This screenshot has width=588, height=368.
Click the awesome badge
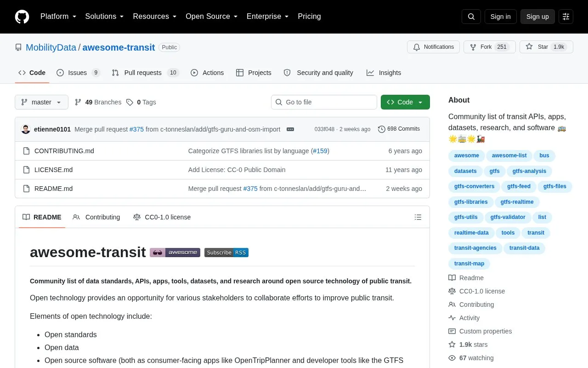[x=175, y=252]
